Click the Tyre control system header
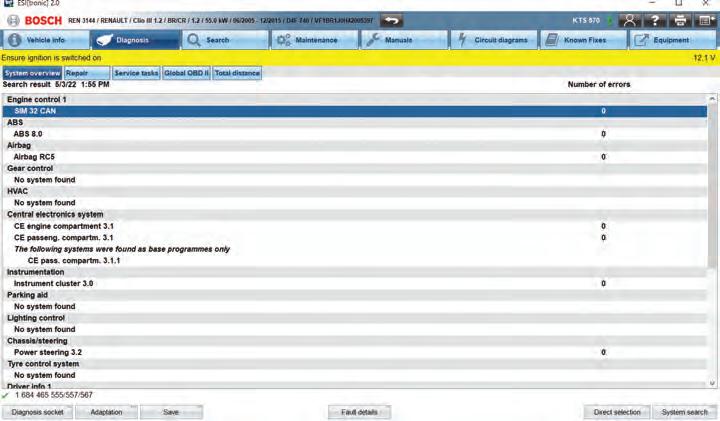The height and width of the screenshot is (421, 720). (x=354, y=364)
